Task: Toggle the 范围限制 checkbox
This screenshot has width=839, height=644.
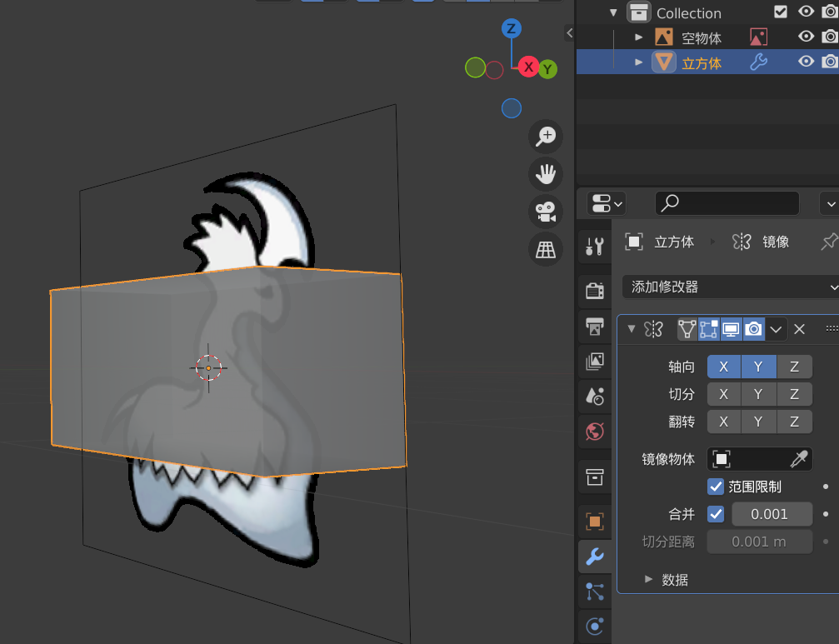Action: 716,487
